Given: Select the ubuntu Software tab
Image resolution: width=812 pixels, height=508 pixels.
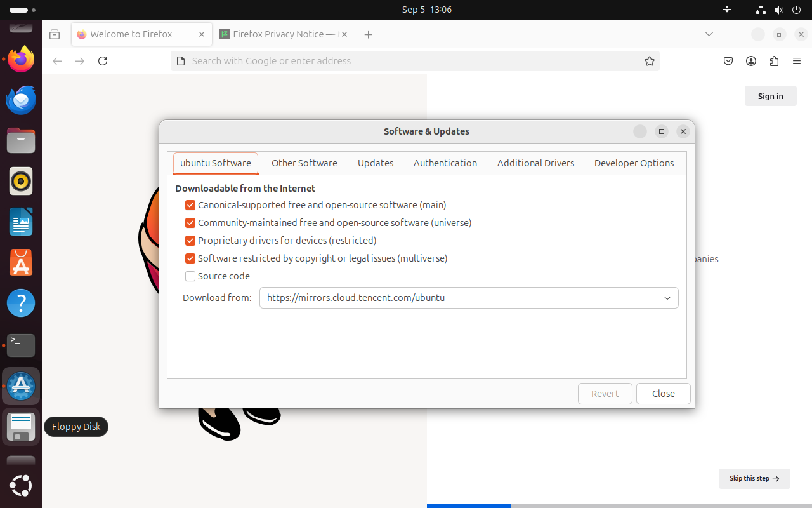Looking at the screenshot, I should coord(216,163).
